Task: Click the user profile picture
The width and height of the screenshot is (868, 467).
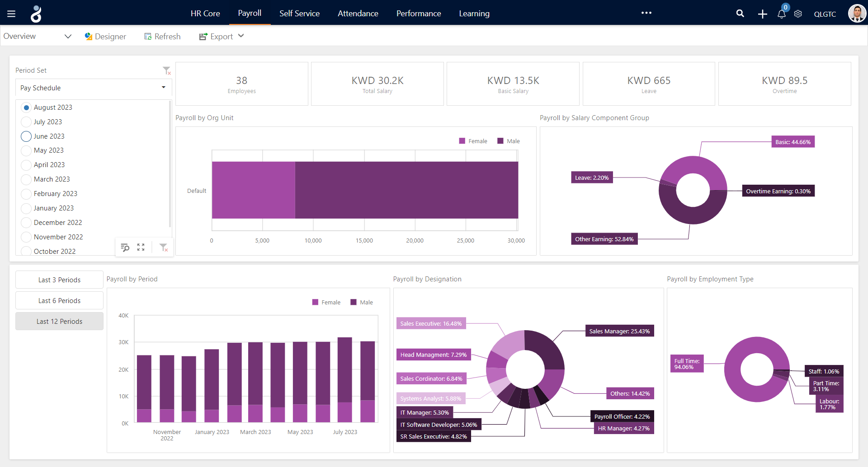Action: click(857, 13)
